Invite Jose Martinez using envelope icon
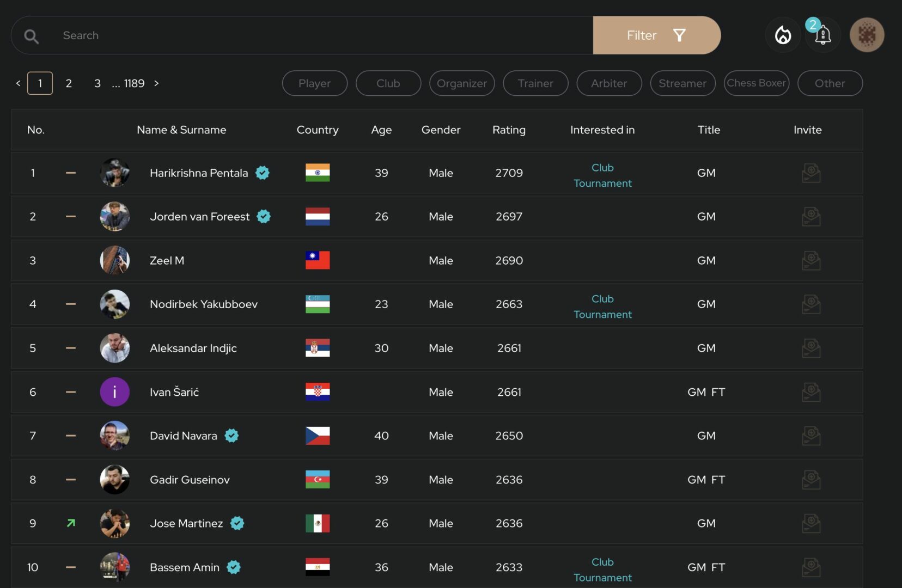Viewport: 902px width, 588px height. tap(810, 523)
